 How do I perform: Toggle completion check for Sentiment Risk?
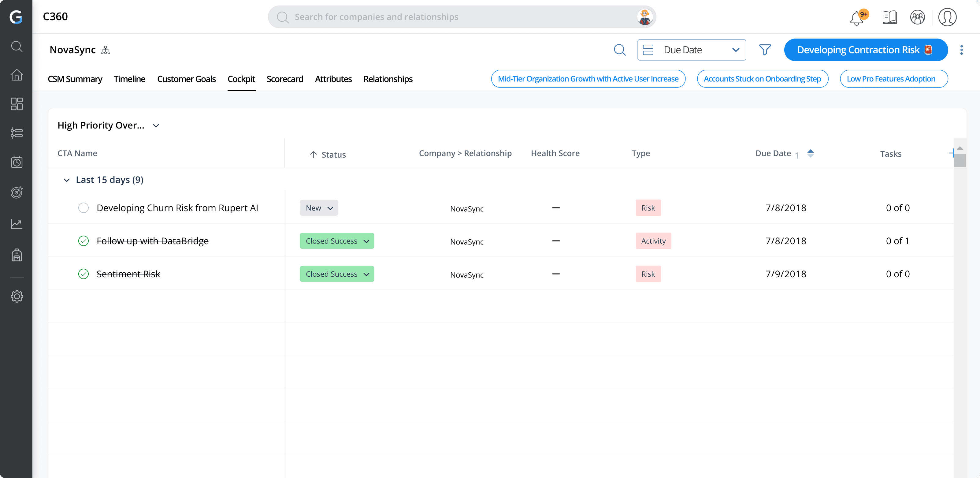coord(83,274)
